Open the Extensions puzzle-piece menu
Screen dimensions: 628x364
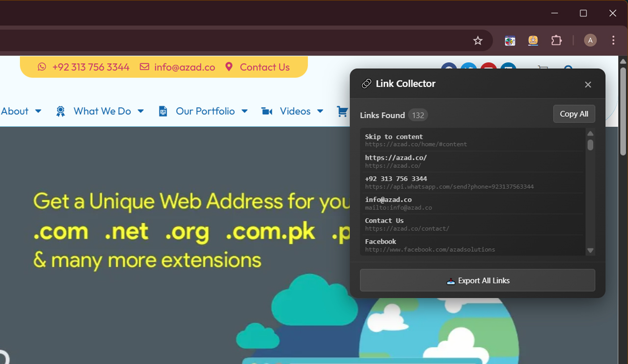[x=556, y=40]
